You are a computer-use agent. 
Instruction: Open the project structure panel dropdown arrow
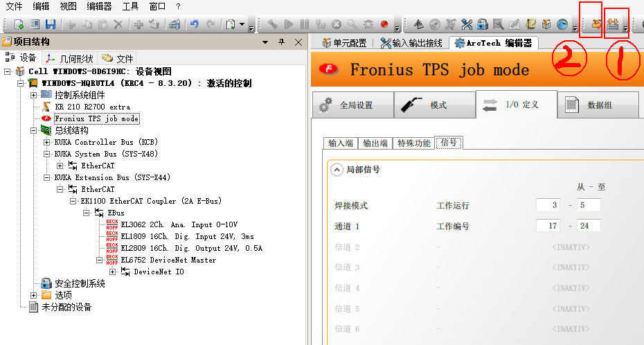pos(265,42)
